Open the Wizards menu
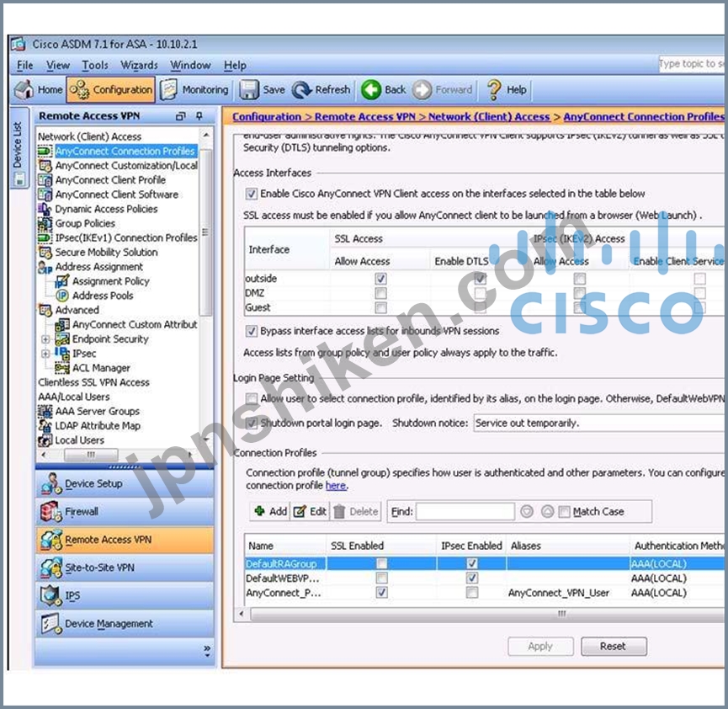This screenshot has width=728, height=709. (x=139, y=65)
